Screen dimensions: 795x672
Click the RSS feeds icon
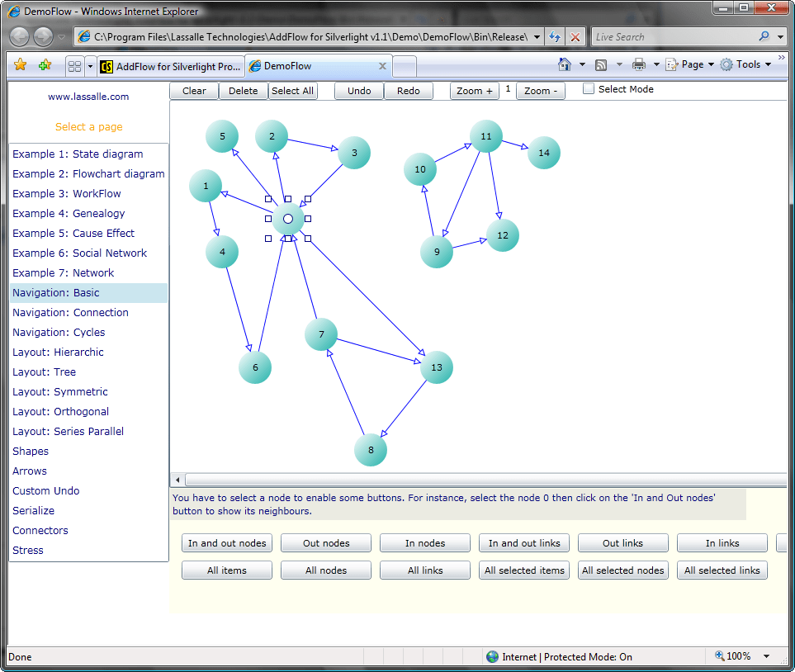pos(600,64)
